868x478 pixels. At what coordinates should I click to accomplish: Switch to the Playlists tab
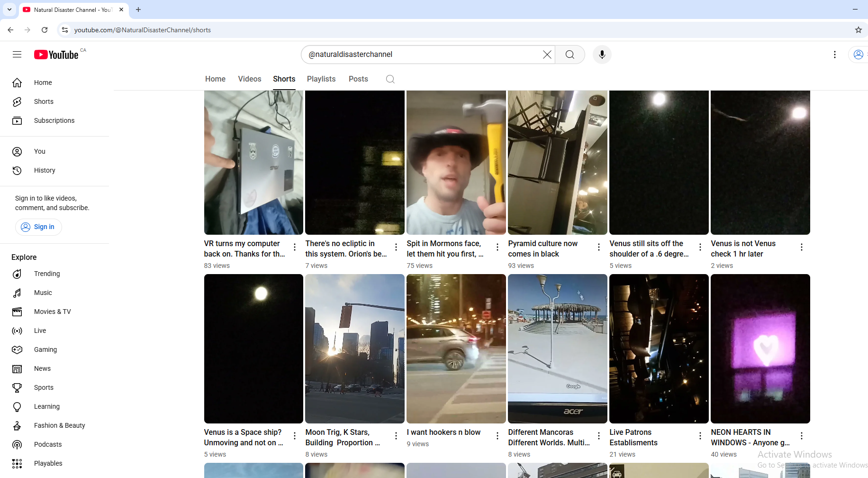click(321, 79)
